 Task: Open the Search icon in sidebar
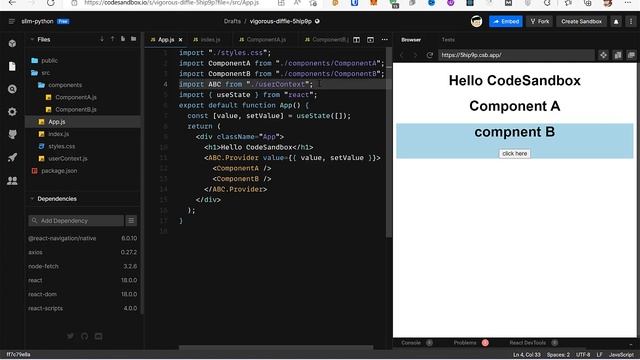point(12,89)
